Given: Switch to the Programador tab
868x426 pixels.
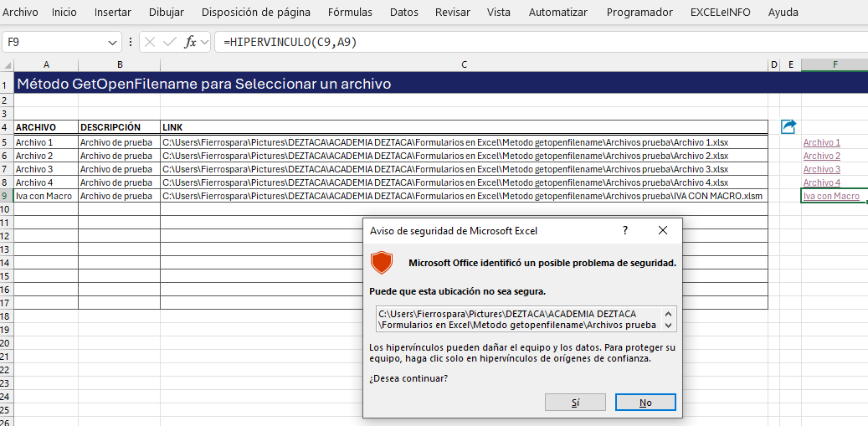Looking at the screenshot, I should (x=639, y=13).
